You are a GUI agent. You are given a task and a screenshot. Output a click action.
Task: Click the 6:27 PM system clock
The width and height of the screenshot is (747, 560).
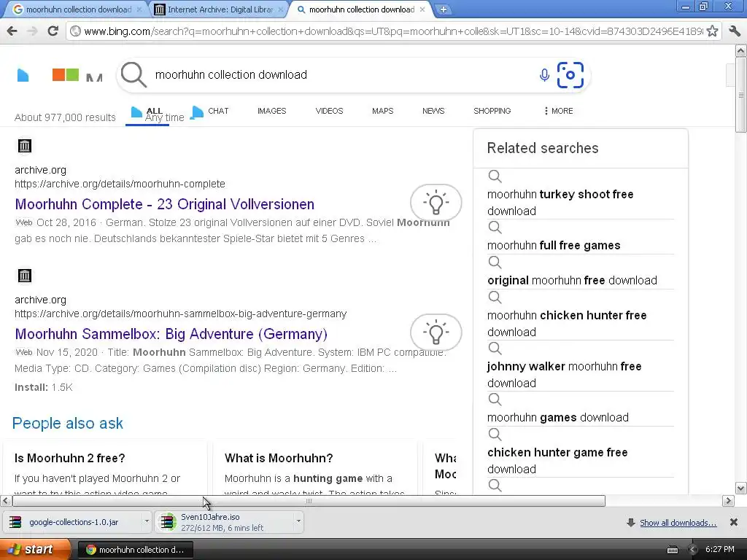click(x=720, y=550)
